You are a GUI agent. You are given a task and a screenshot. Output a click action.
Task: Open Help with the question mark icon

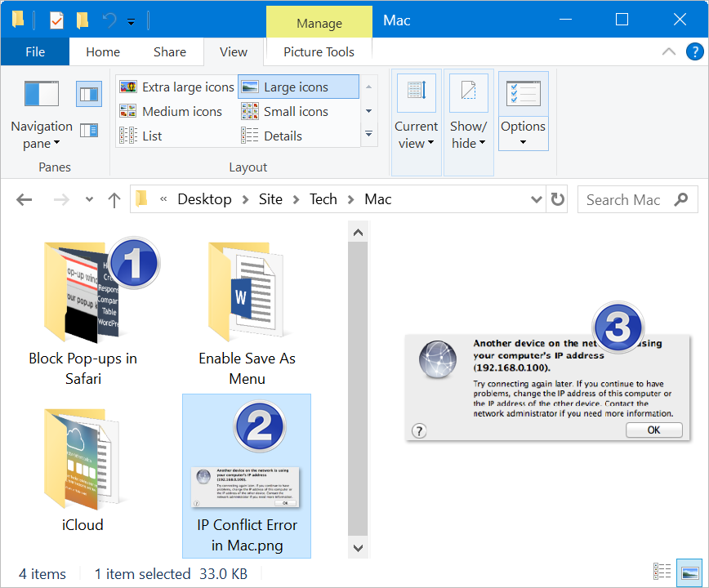(694, 51)
